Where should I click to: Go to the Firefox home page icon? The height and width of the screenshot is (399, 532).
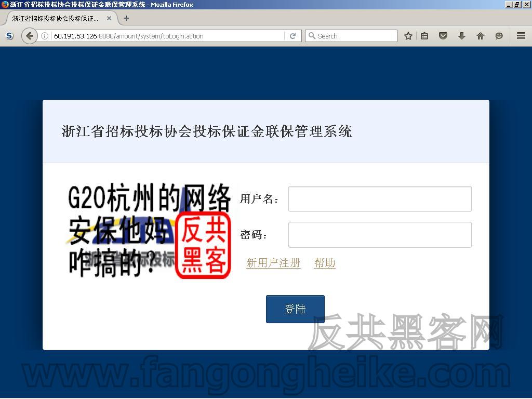pyautogui.click(x=480, y=36)
